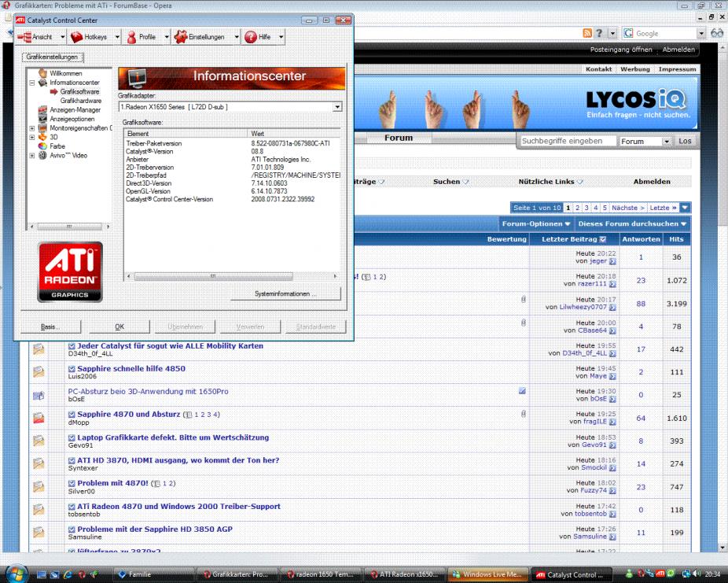Viewport: 728px width, 583px height.
Task: Go to jeger's latest post arrow icon
Action: tap(612, 261)
